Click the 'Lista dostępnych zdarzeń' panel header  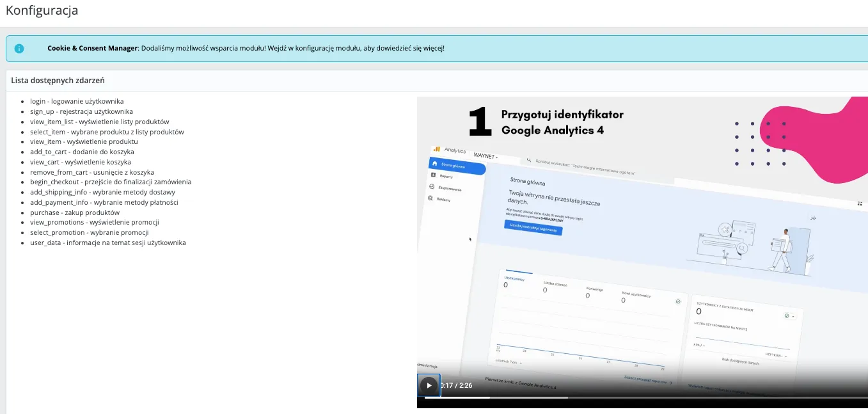tap(58, 81)
